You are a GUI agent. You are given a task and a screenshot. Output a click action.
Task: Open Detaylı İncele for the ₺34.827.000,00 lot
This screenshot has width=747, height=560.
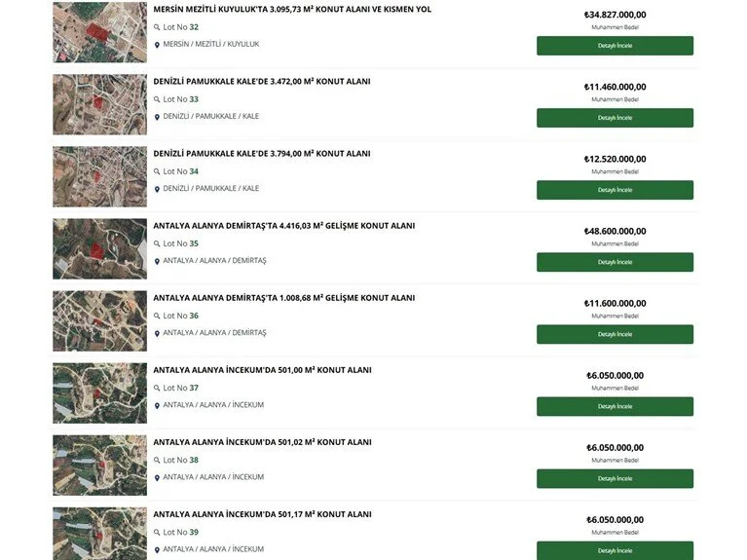(x=615, y=46)
